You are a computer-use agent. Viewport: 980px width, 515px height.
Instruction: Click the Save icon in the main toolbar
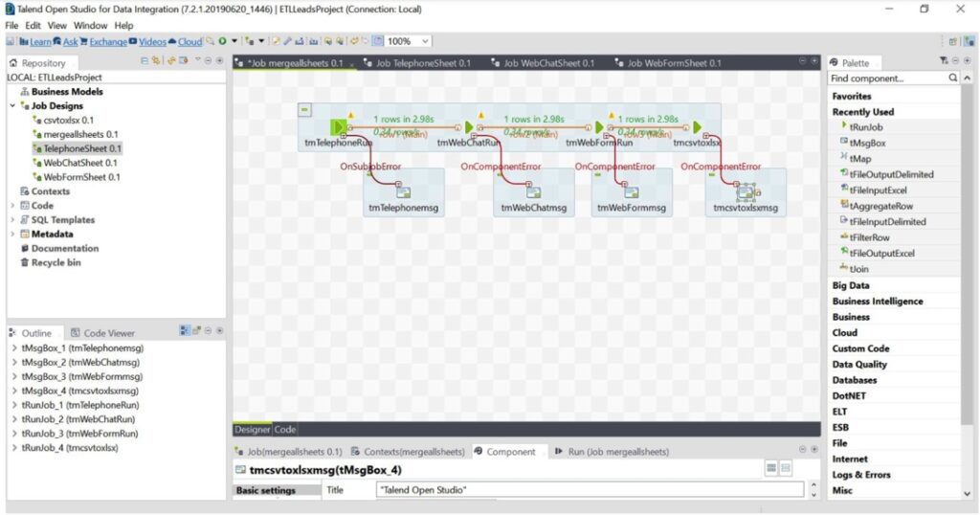pos(11,41)
